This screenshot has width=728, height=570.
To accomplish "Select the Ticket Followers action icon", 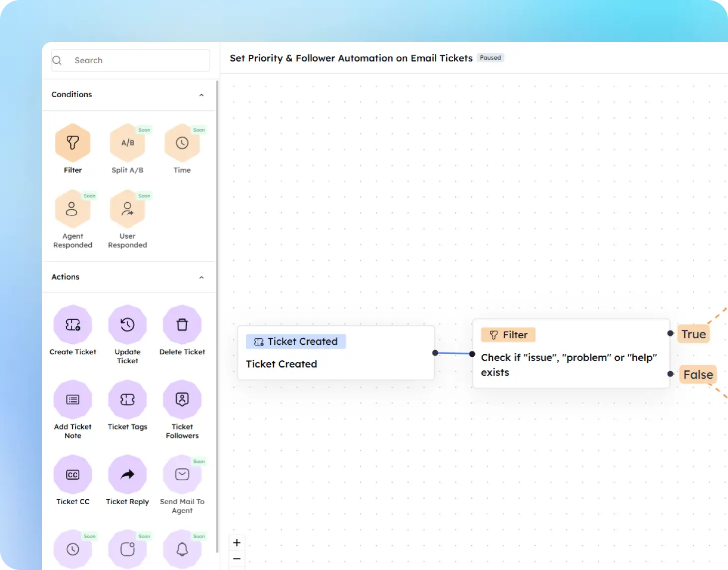I will pos(182,400).
